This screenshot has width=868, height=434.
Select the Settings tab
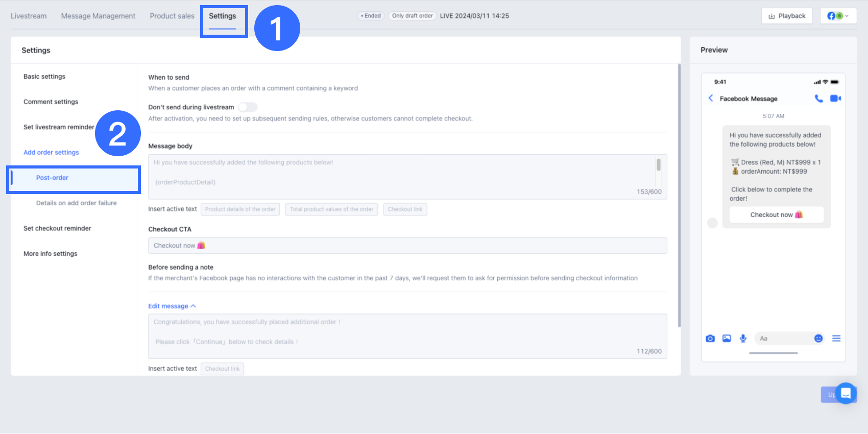pyautogui.click(x=223, y=16)
